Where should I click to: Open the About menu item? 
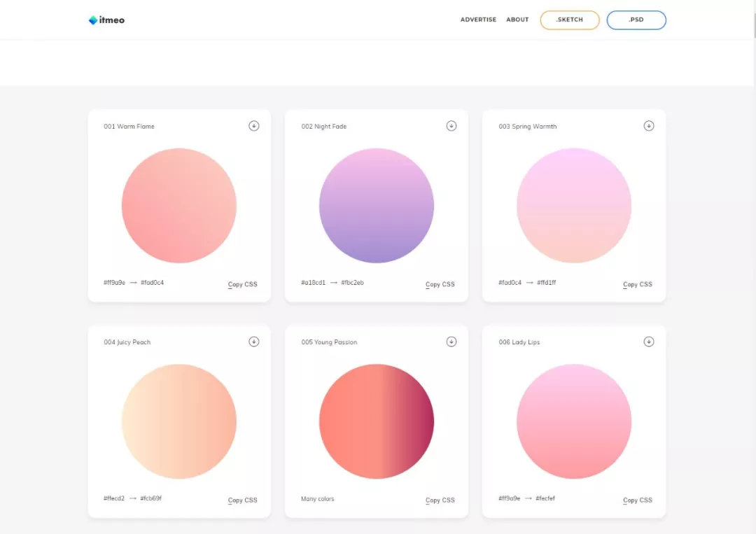point(517,20)
